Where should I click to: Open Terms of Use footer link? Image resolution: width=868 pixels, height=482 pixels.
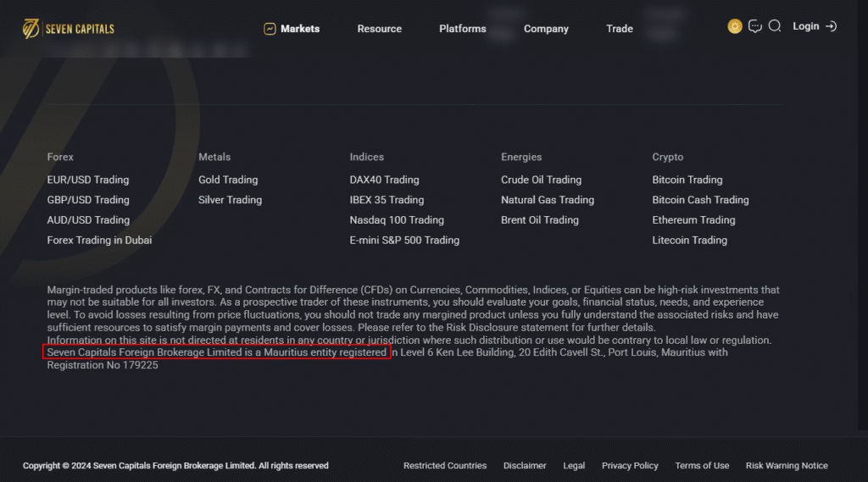pyautogui.click(x=702, y=466)
